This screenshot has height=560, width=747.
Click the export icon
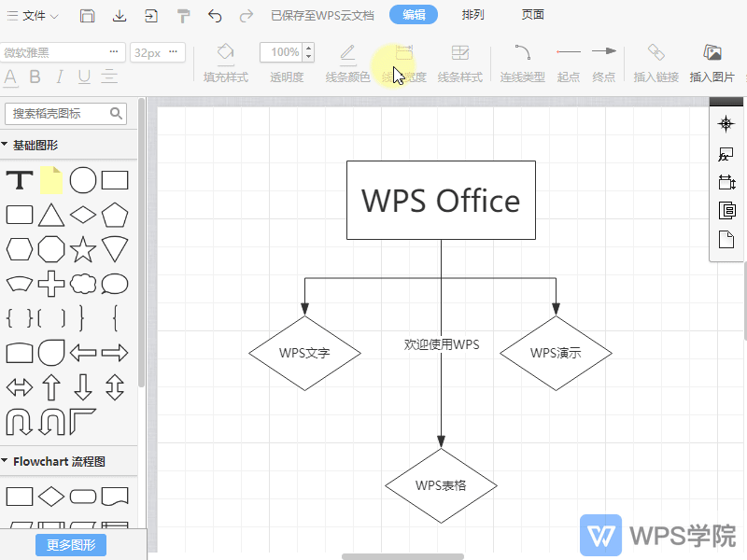pos(151,16)
